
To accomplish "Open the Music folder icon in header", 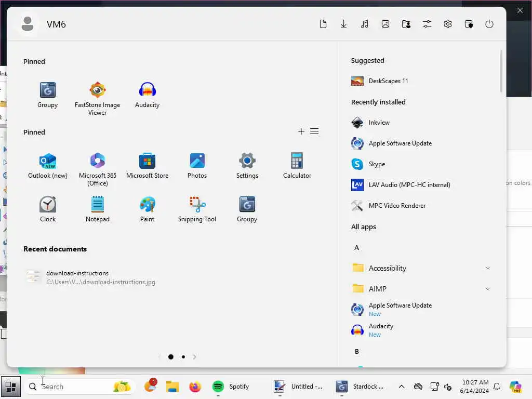I will [365, 24].
